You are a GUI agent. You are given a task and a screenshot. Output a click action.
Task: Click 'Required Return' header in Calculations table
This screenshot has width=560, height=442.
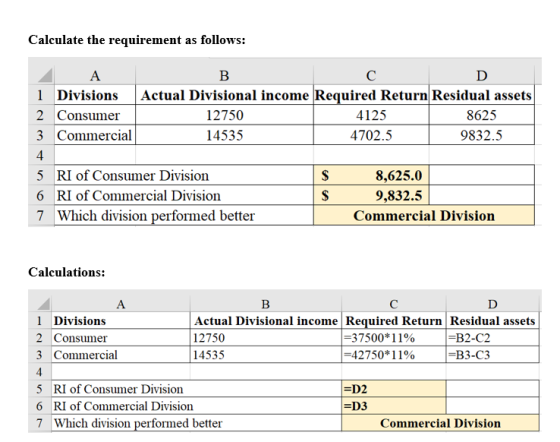[394, 321]
